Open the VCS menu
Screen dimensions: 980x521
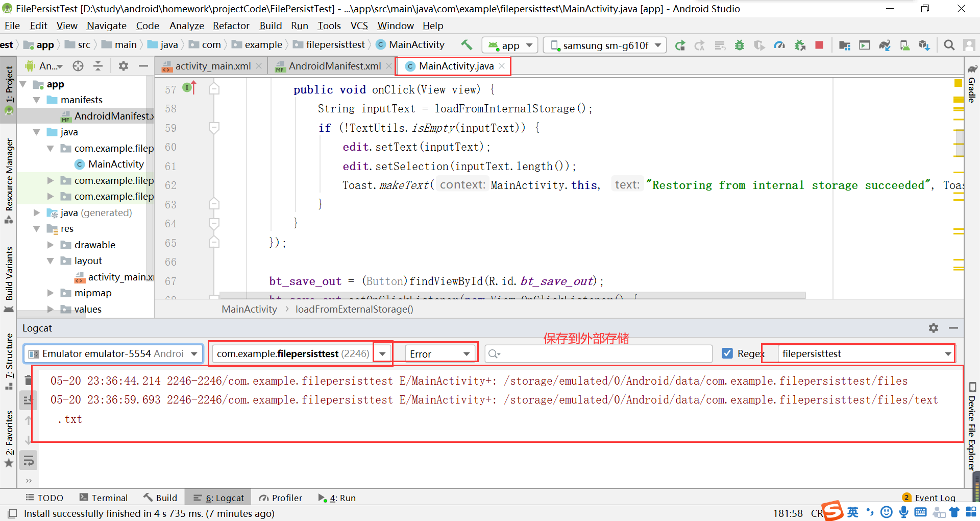point(359,26)
